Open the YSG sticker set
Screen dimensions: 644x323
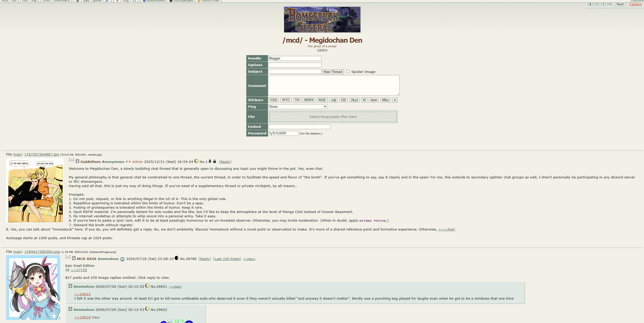coord(273,100)
